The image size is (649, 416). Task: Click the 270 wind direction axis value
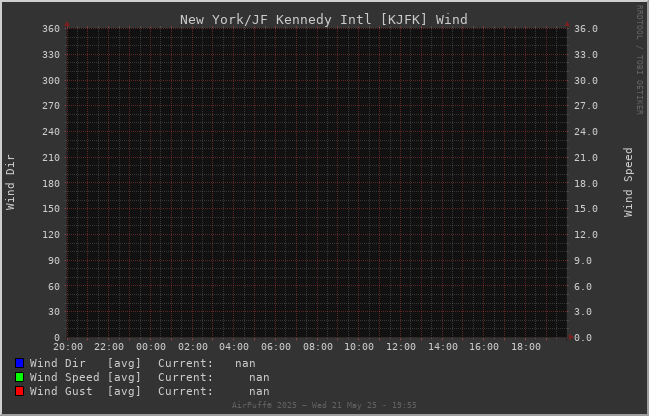[x=51, y=106]
